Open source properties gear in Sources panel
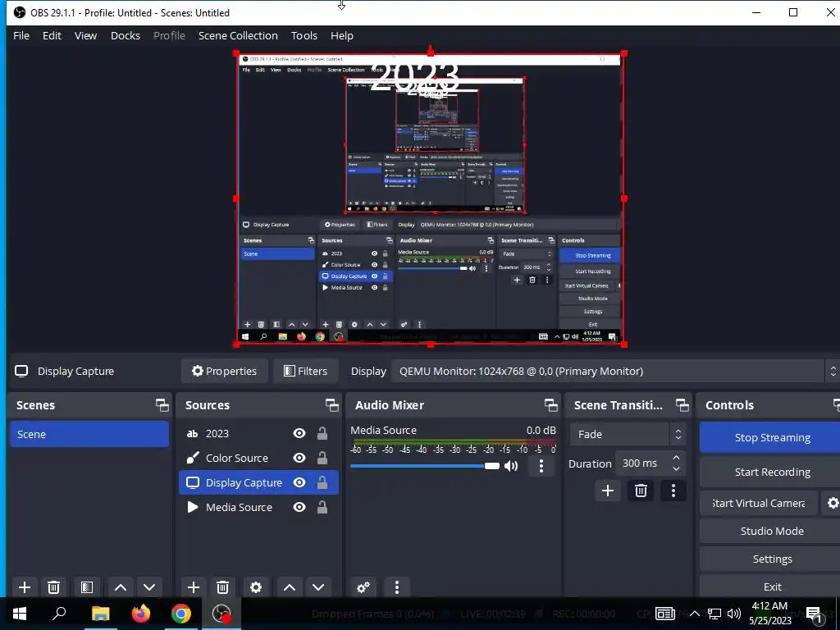840x630 pixels. 256,587
